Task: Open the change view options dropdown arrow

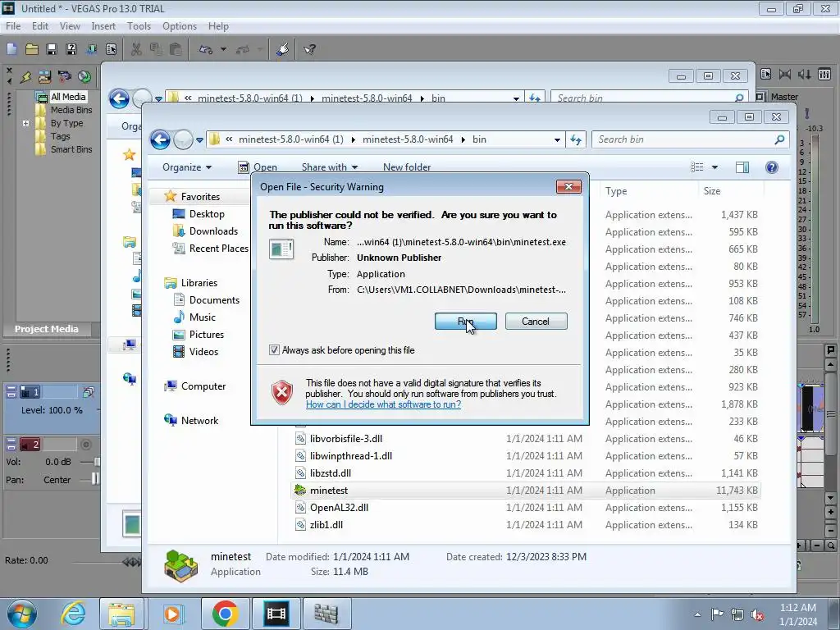Action: pyautogui.click(x=714, y=167)
